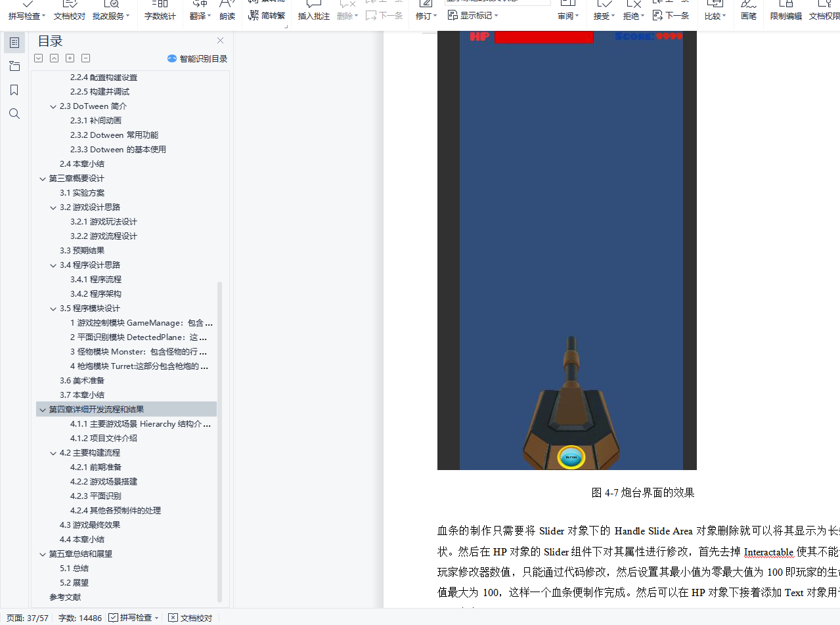Go to 游戏控制模块 GameManage entry

141,323
